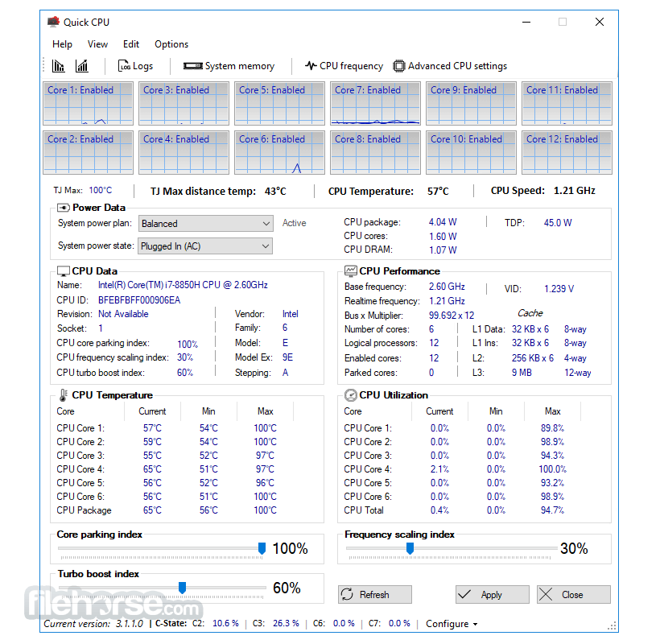Click the Min column header in CPU Utilization

(496, 411)
